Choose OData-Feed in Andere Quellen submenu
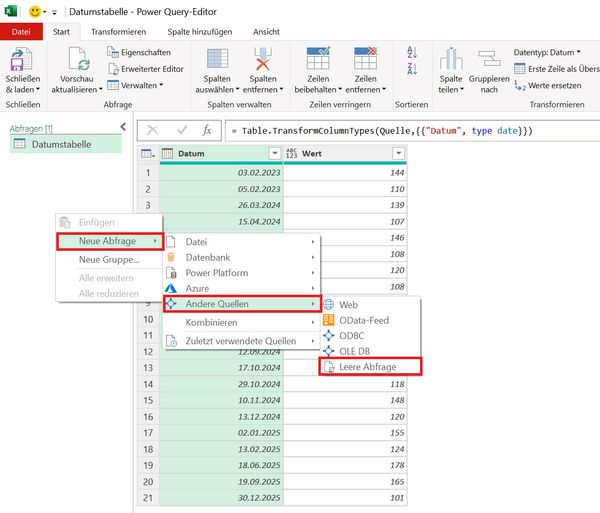The height and width of the screenshot is (513, 600). click(x=363, y=320)
